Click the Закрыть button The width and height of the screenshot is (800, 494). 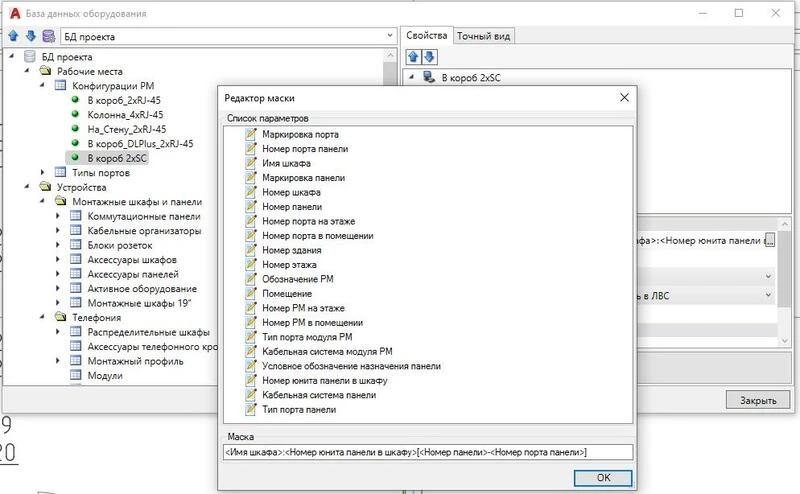(x=757, y=400)
